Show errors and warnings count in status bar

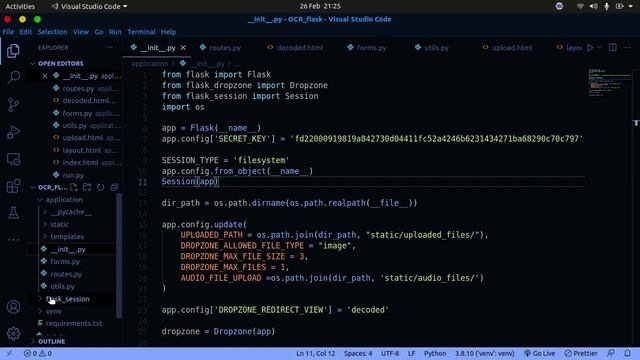click(x=38, y=353)
